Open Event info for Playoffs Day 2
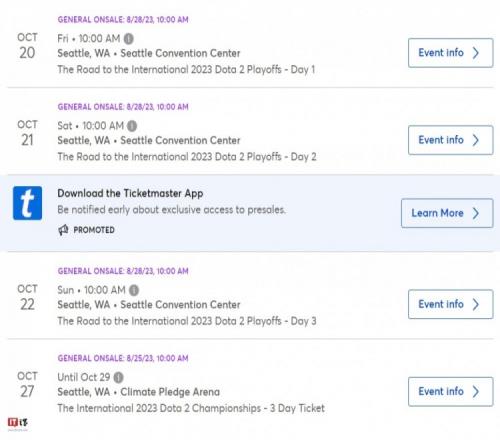The width and height of the screenshot is (500, 440). (451, 140)
